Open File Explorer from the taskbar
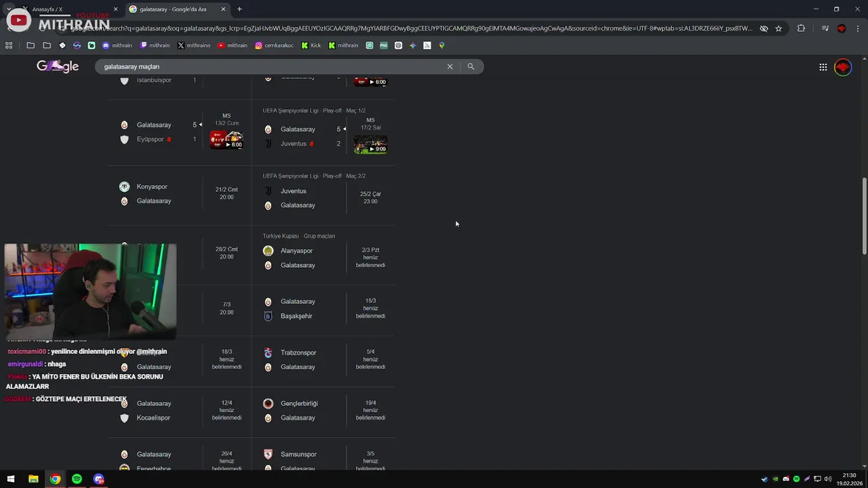The height and width of the screenshot is (488, 868). click(x=33, y=479)
